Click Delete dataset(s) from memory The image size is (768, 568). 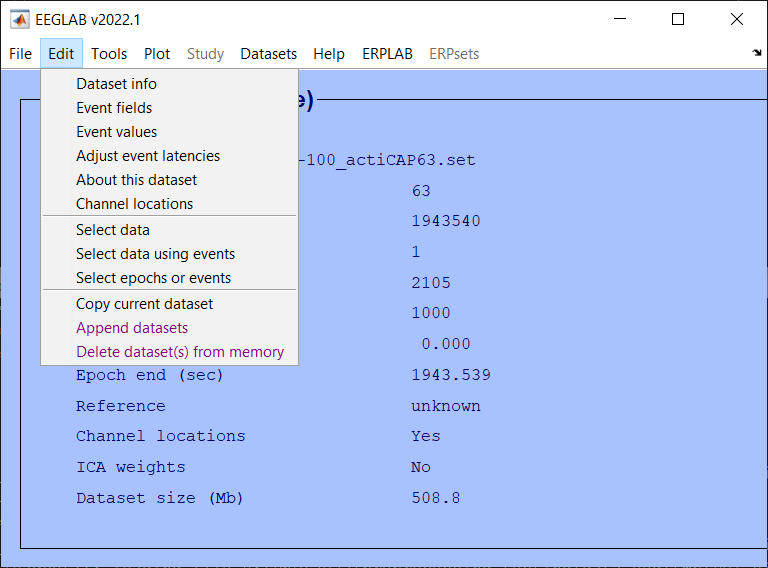180,352
